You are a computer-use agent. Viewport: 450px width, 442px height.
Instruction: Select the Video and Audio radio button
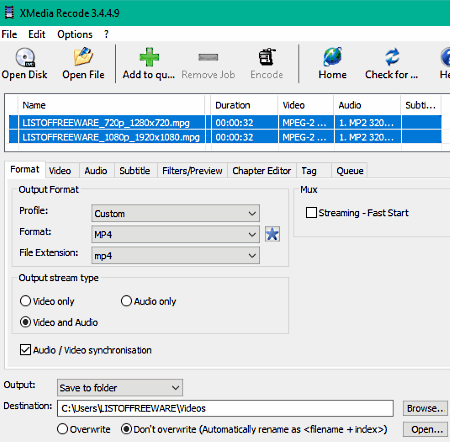(25, 322)
